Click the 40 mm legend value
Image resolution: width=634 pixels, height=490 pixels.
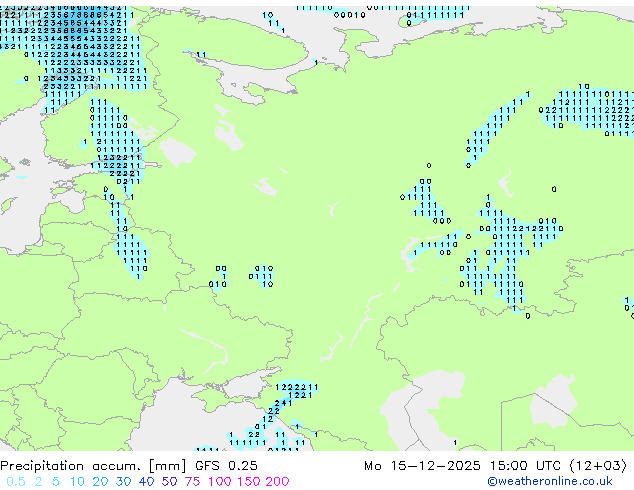pos(147,482)
